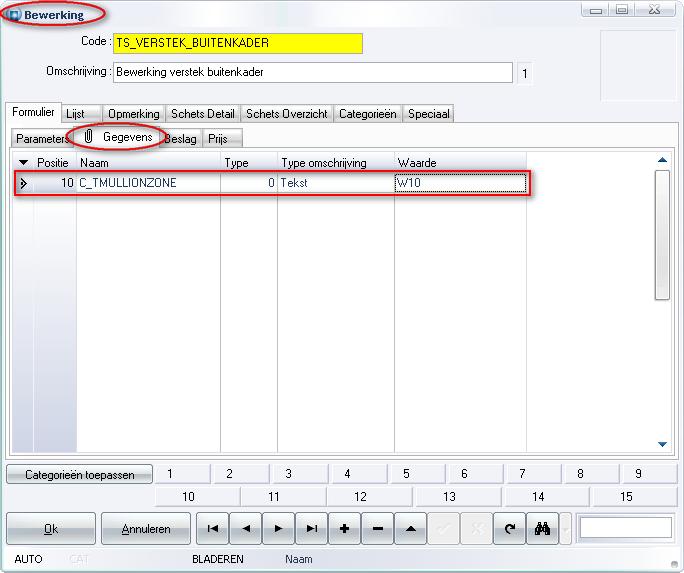Click the yellow Code input field
Viewport: 684px width, 573px height.
coord(238,43)
